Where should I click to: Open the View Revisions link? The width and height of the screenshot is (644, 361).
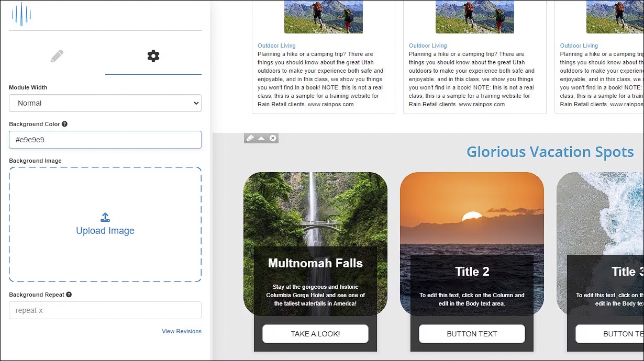click(x=182, y=331)
